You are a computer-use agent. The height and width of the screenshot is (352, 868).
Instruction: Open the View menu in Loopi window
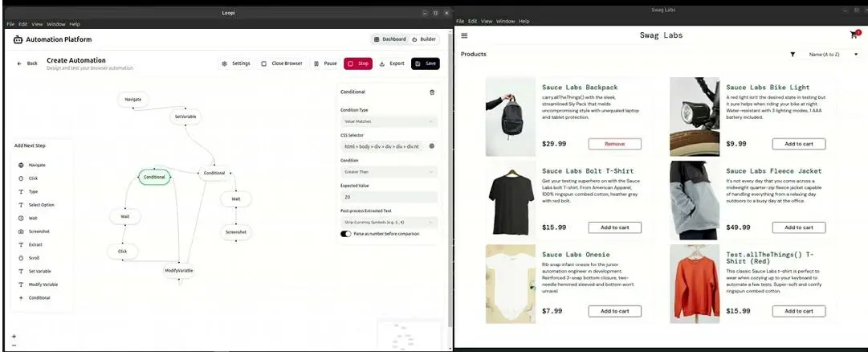(x=37, y=24)
